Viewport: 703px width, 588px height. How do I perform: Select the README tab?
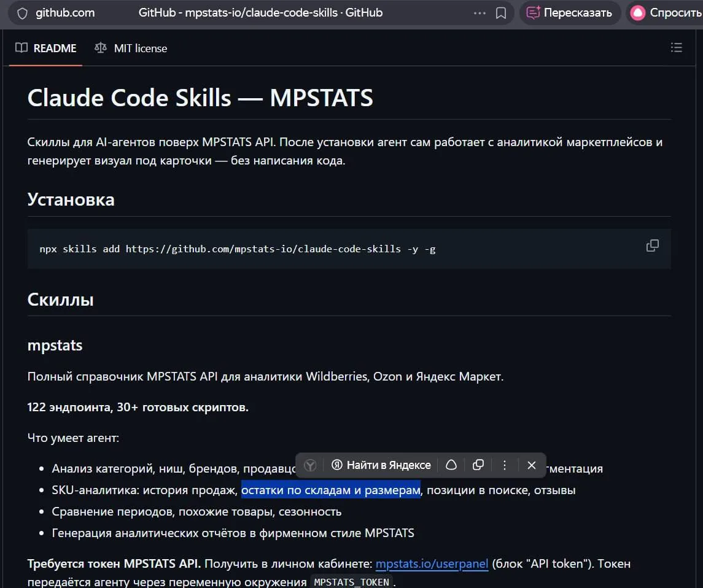pos(45,48)
